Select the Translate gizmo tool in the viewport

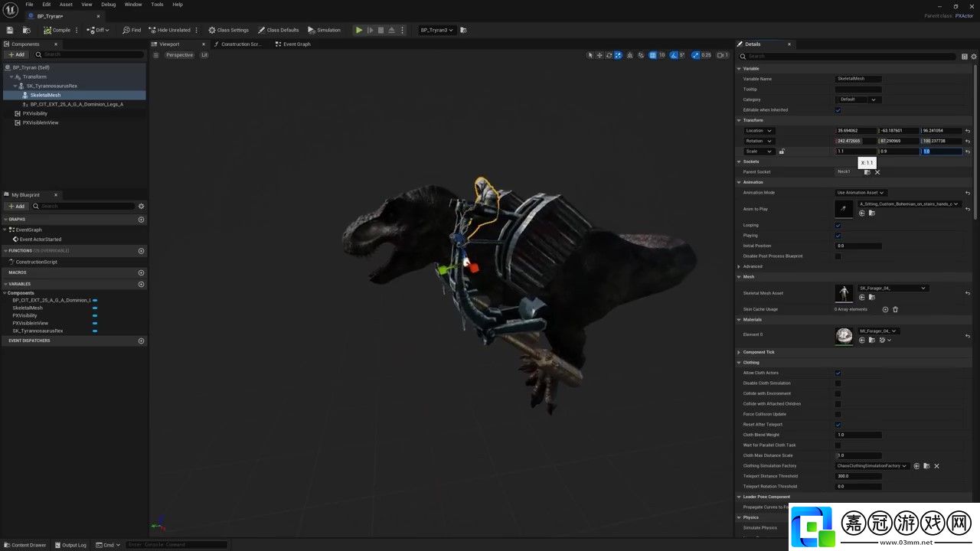[599, 55]
